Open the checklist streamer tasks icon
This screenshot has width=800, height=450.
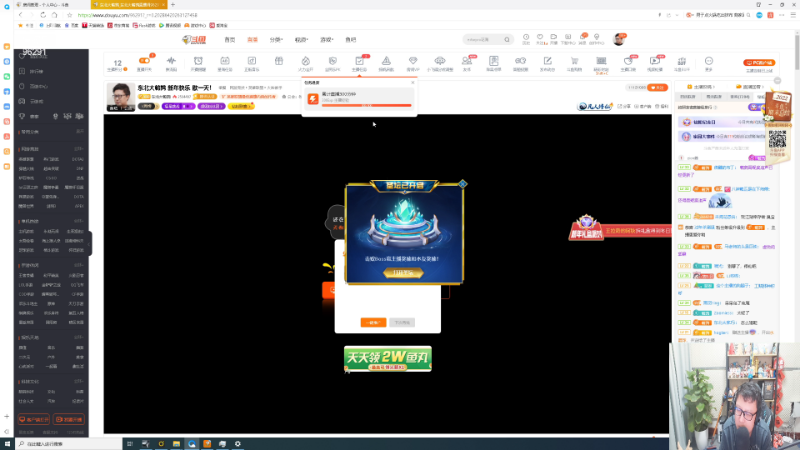[x=359, y=61]
